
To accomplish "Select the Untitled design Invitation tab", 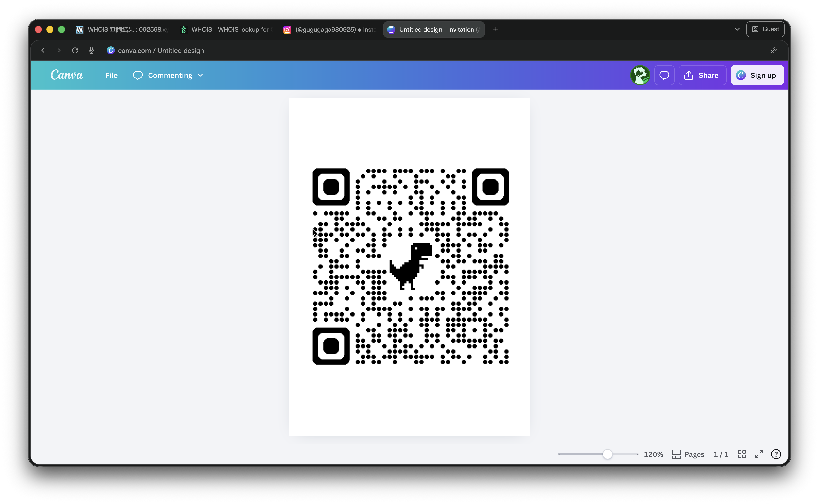I will (x=433, y=29).
